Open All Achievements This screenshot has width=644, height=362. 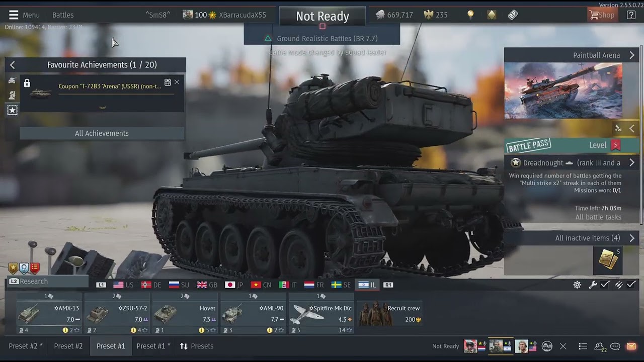102,133
